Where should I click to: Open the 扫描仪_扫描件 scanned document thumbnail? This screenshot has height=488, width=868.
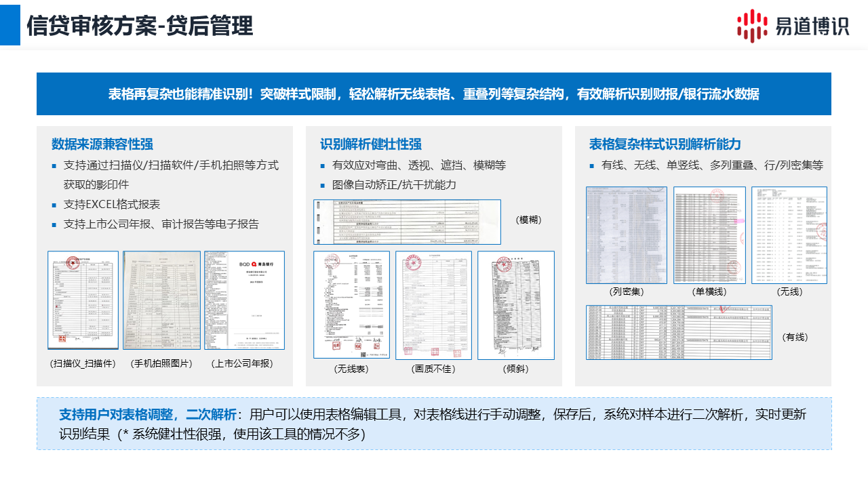click(x=83, y=300)
